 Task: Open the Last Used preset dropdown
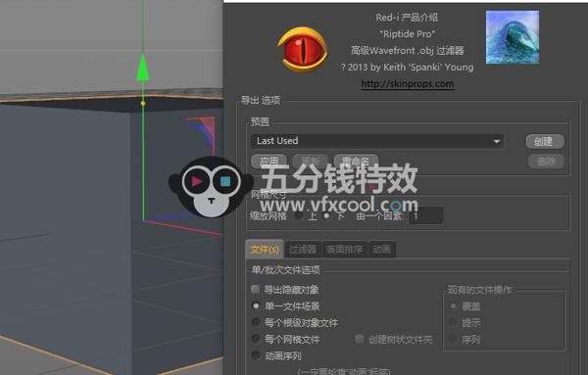coord(377,141)
